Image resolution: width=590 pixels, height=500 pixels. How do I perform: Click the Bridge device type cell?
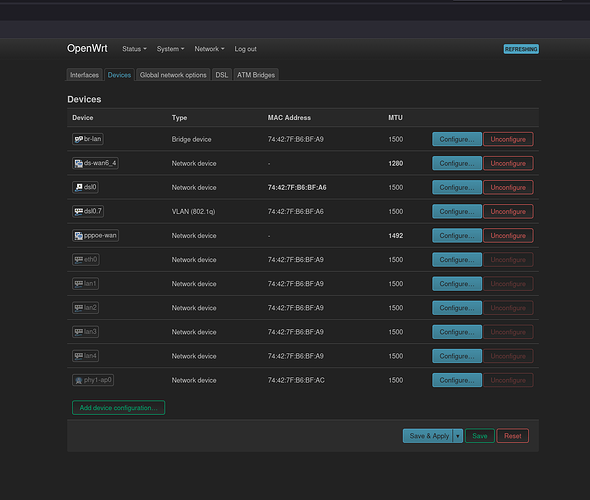[x=192, y=139]
